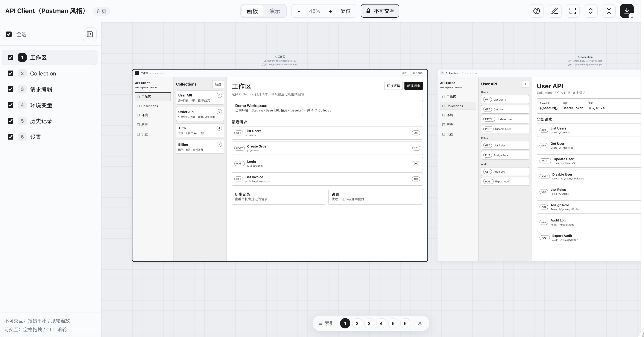
Task: Click the 6 页 page count badge
Action: pyautogui.click(x=101, y=11)
